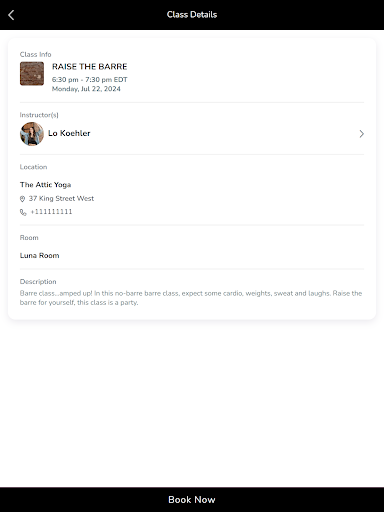Click the Location section label
384x512 pixels.
[x=33, y=167]
